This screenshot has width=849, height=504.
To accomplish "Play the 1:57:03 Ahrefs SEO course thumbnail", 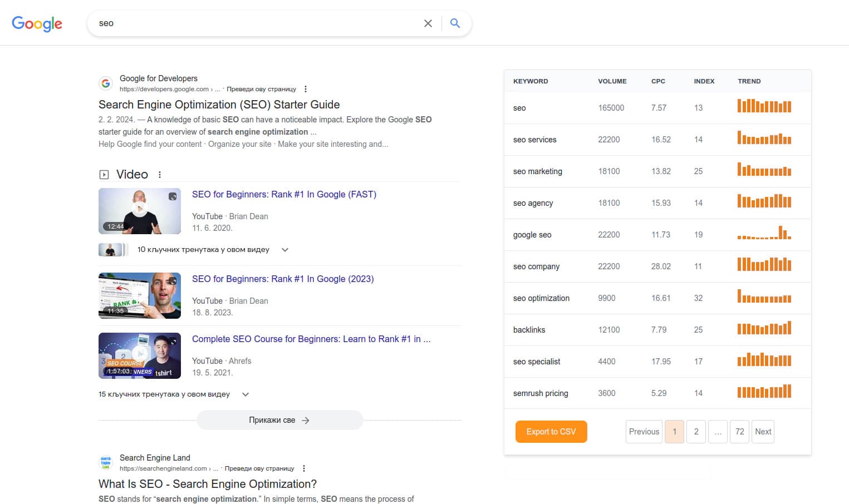I will pos(140,355).
